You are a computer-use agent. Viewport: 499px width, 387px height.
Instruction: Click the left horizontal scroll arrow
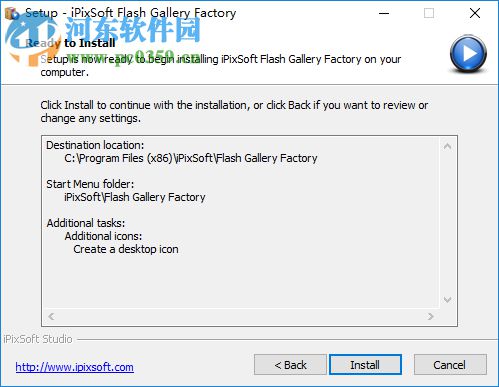tap(51, 316)
